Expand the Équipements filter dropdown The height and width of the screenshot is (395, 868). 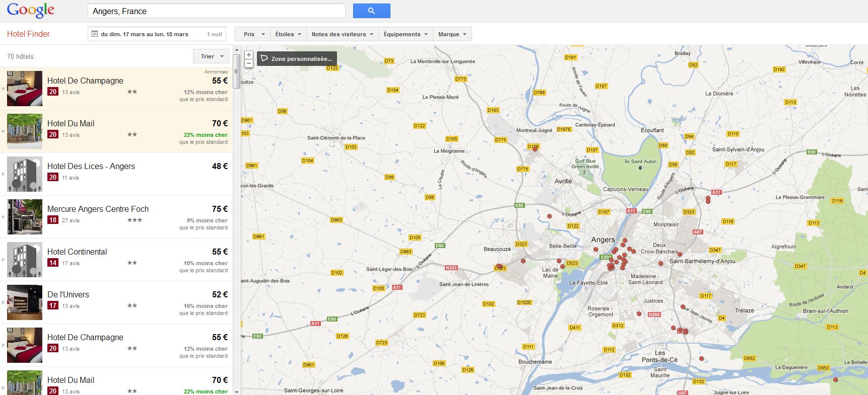406,34
